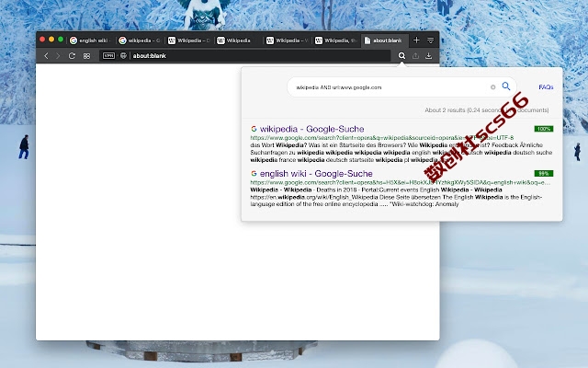Switch to the 'Wikipedia, th' tab

[336, 40]
